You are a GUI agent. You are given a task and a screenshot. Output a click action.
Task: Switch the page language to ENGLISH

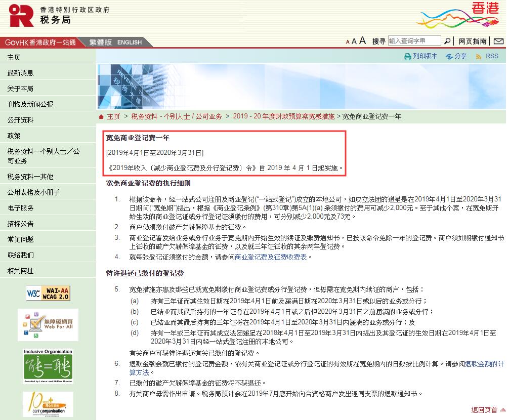(130, 43)
